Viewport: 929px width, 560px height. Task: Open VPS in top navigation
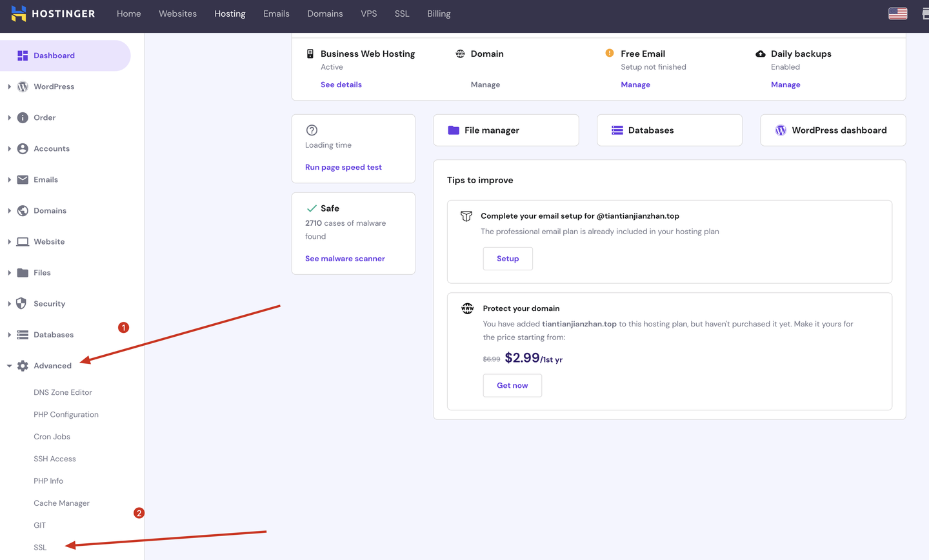point(369,14)
